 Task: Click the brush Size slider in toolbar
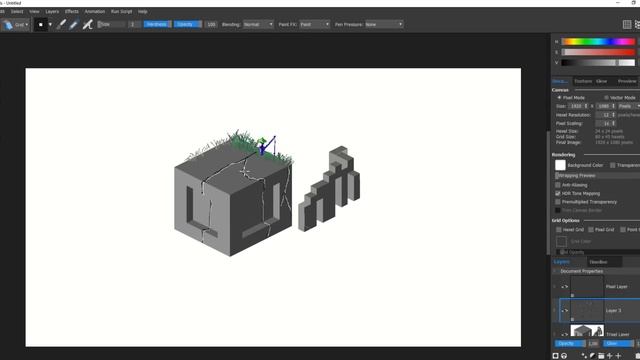(111, 24)
